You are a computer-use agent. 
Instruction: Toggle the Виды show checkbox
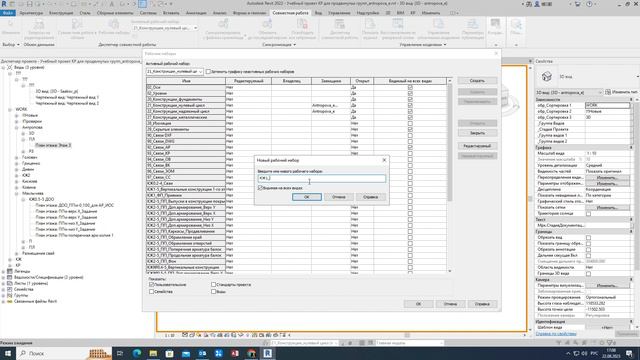click(213, 292)
